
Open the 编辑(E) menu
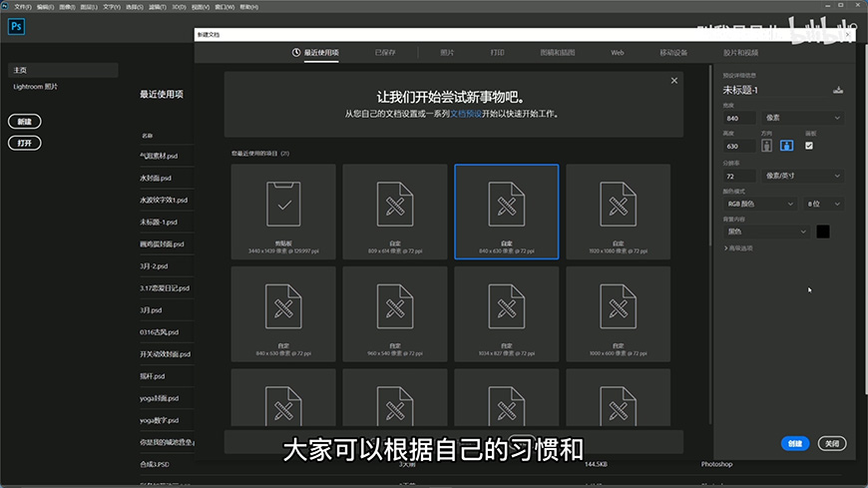45,7
